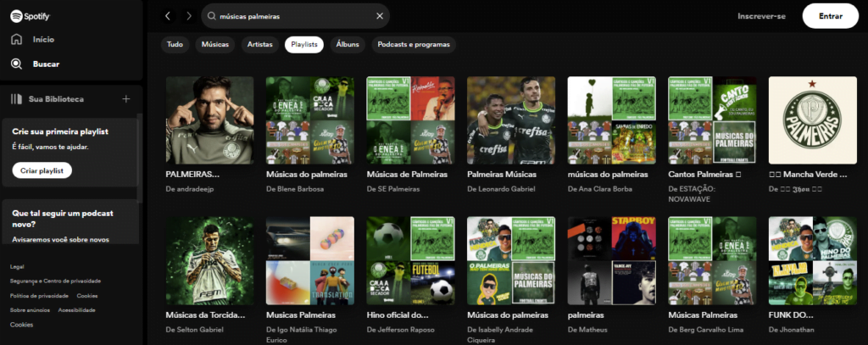Viewport: 868px width, 345px height.
Task: Open Acessibilidade footer link
Action: pyautogui.click(x=77, y=310)
